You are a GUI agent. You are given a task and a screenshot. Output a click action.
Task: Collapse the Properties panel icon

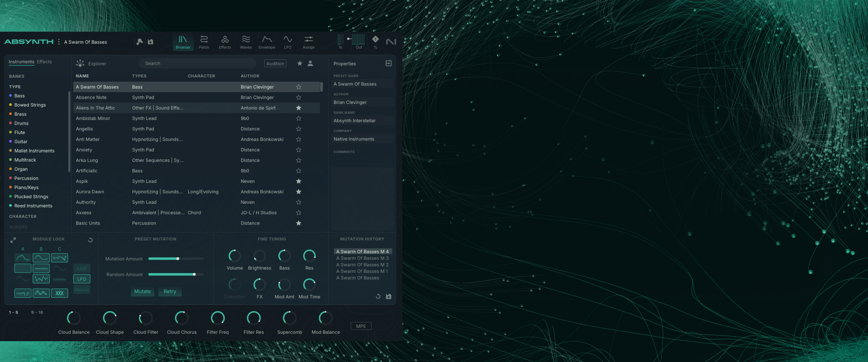point(388,63)
